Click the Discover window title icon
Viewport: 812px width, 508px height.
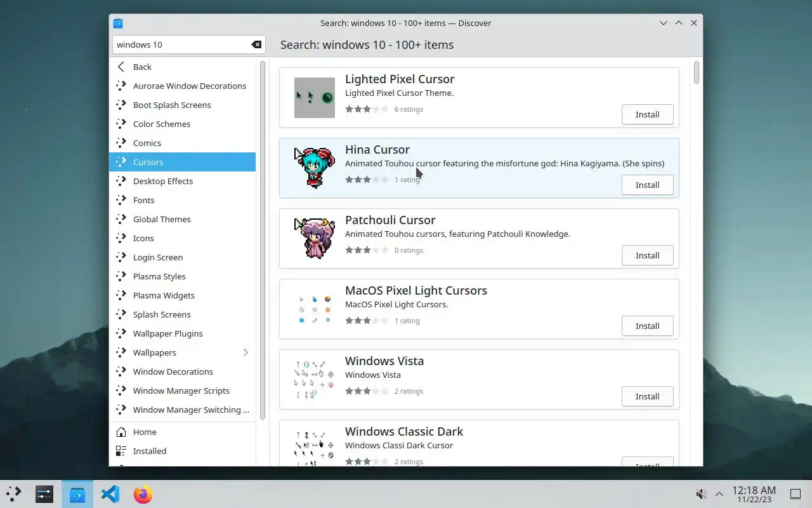click(118, 23)
